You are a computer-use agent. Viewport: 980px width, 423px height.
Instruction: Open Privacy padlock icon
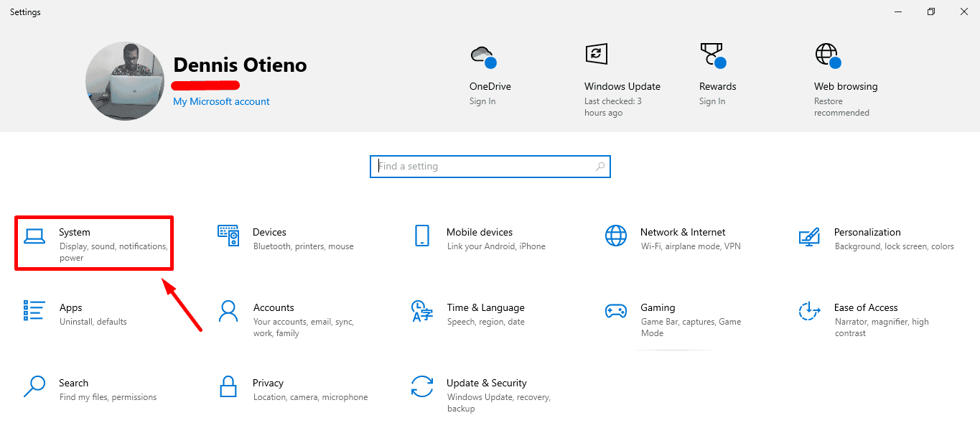tap(228, 386)
